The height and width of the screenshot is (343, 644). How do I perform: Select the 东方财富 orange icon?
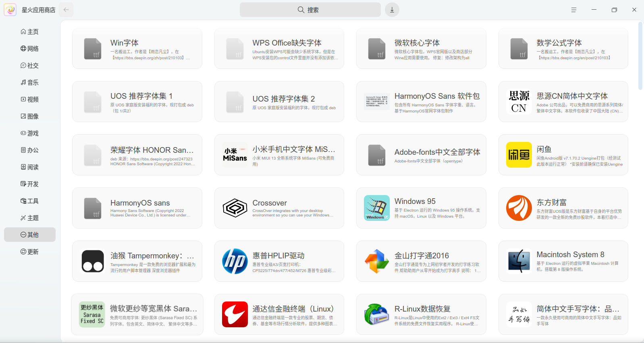point(519,208)
